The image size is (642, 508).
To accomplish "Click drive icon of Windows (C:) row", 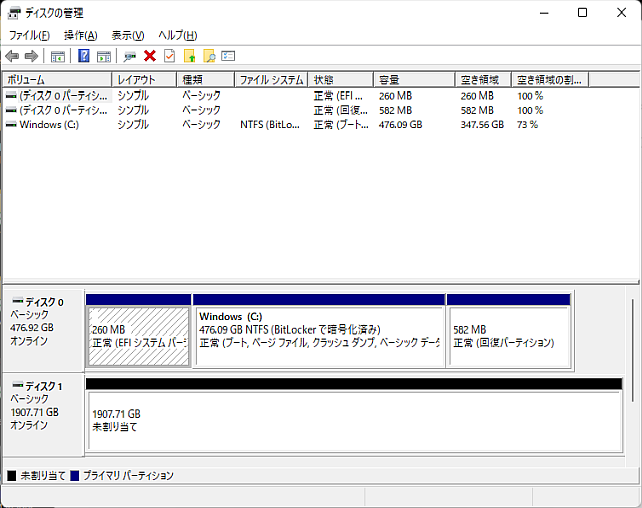I will (11, 124).
